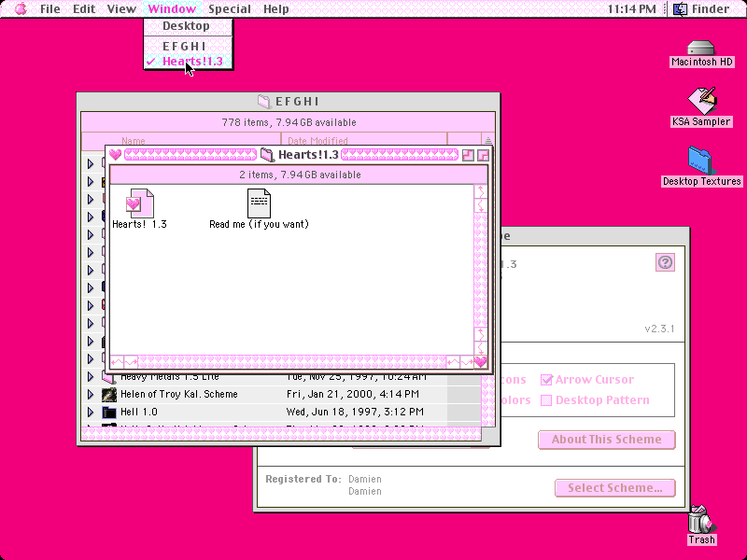The height and width of the screenshot is (560, 747).
Task: Open the Apple menu icon
Action: [21, 8]
